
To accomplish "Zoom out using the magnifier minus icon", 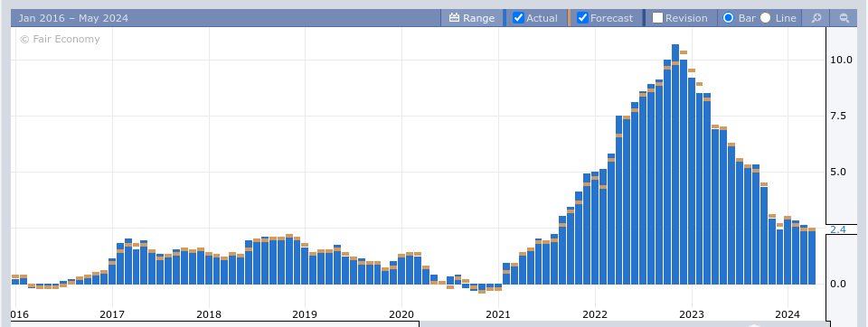I will pos(844,18).
